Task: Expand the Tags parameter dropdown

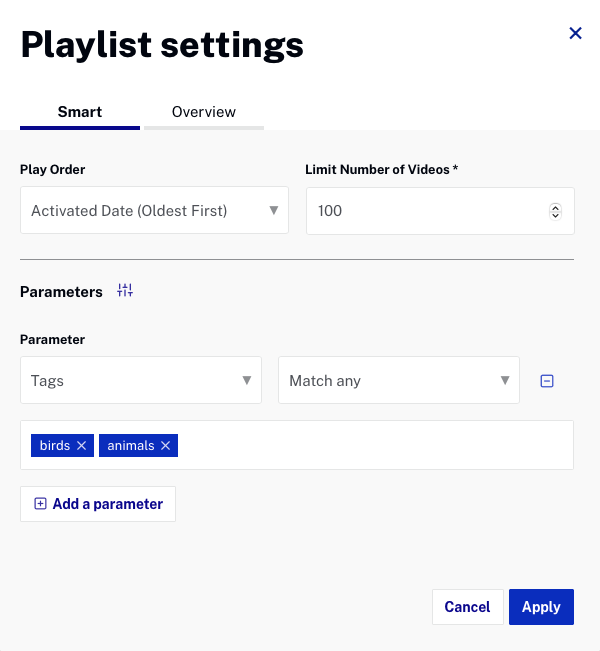Action: [x=141, y=381]
